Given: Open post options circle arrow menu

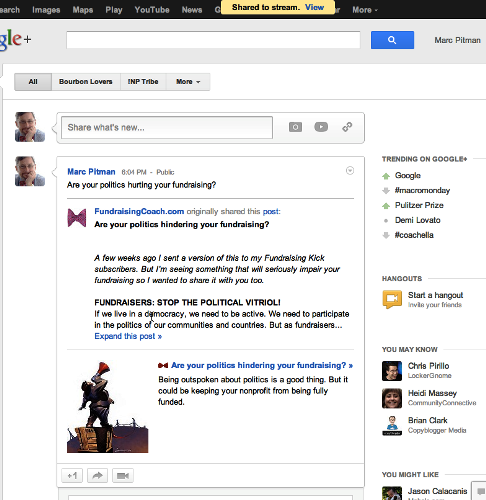Looking at the screenshot, I should point(350,171).
